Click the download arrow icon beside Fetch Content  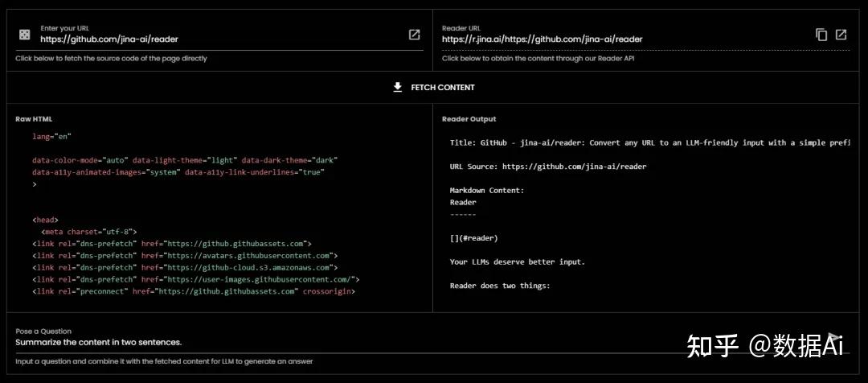398,87
